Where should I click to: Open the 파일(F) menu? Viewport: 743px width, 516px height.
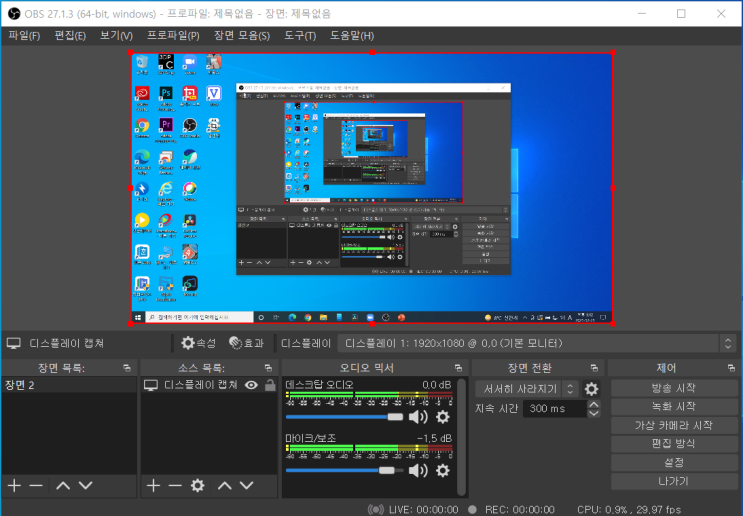[24, 36]
